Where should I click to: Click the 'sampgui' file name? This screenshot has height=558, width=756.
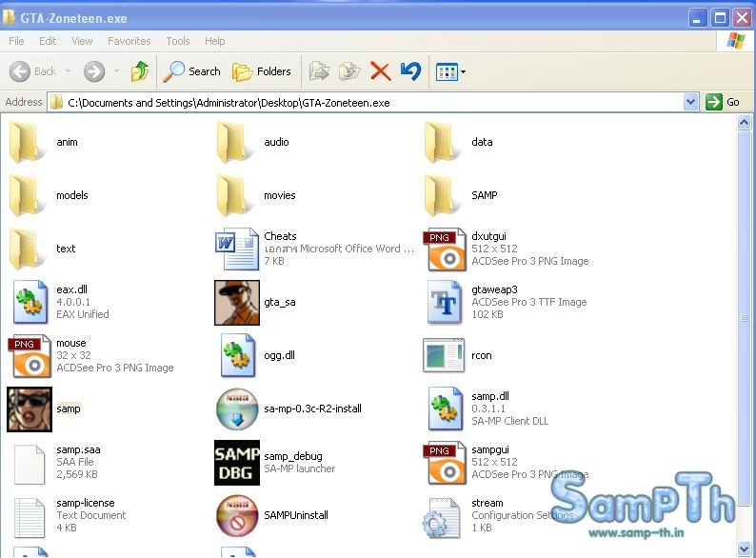(489, 449)
